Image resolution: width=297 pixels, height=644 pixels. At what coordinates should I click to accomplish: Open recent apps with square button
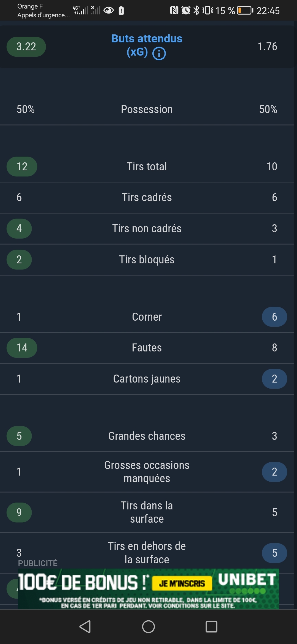tap(211, 627)
